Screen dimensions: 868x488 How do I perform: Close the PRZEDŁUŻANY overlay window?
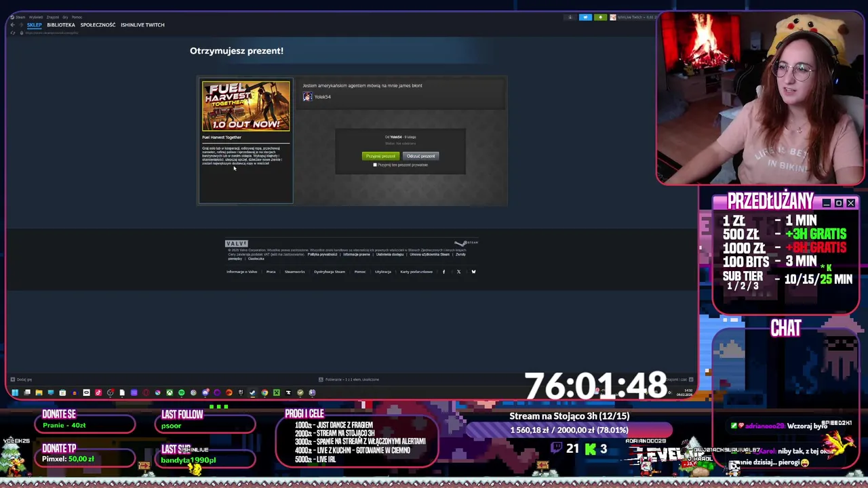850,203
